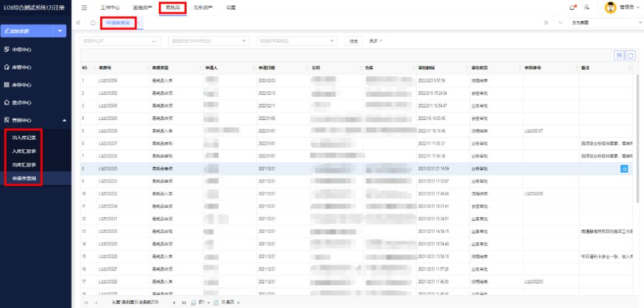Select the 易耗品 top menu

(172, 8)
